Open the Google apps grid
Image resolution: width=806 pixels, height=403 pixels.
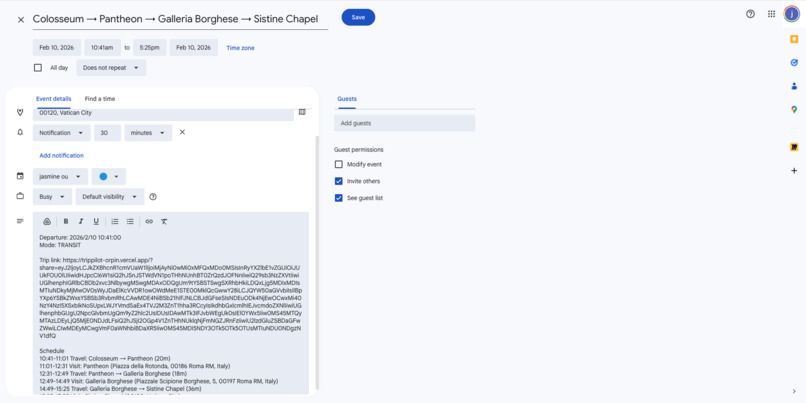772,14
